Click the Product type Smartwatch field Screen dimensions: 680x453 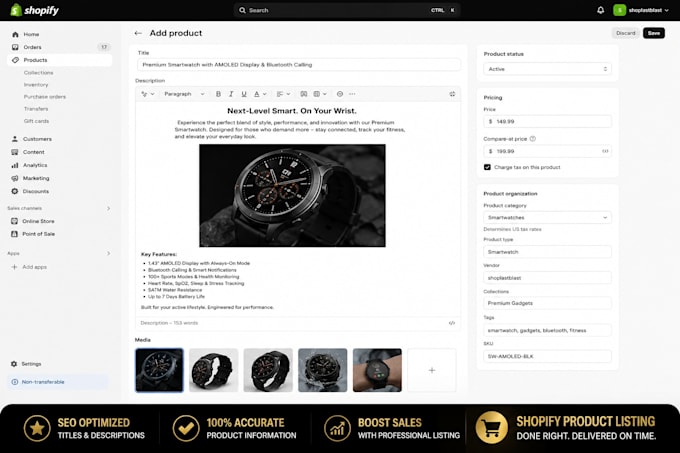(x=547, y=252)
